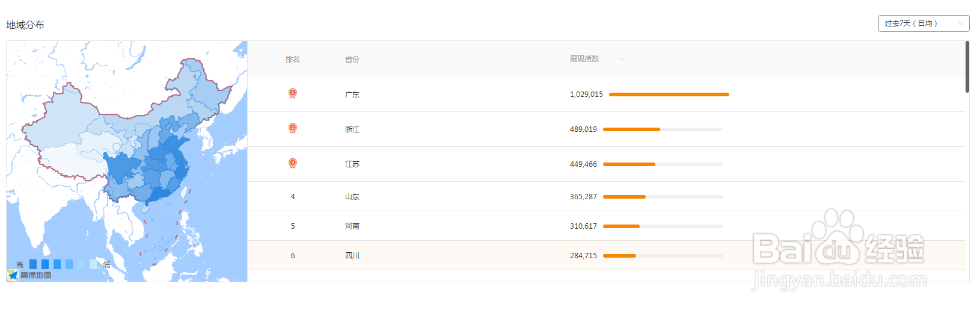
Task: Click the 省份 column header
Action: pos(352,60)
